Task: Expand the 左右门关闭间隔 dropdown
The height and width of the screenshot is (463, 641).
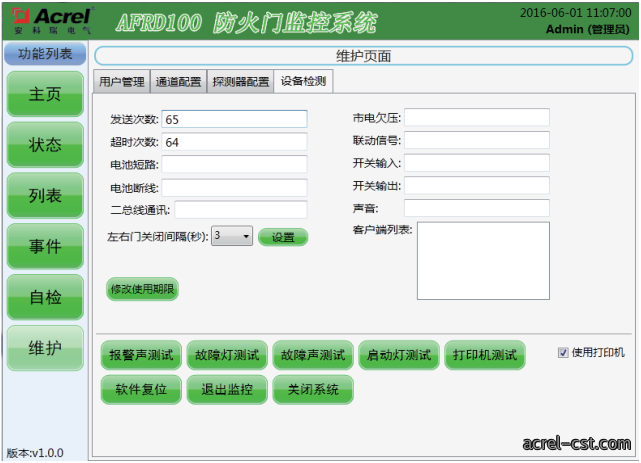Action: pos(232,236)
